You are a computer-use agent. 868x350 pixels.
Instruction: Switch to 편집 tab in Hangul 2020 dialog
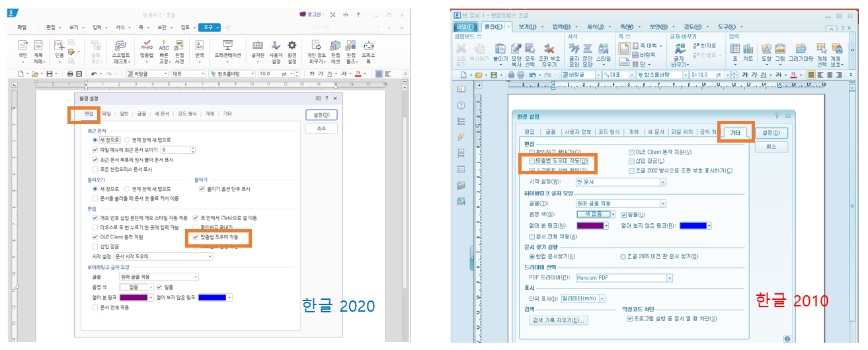click(x=89, y=114)
